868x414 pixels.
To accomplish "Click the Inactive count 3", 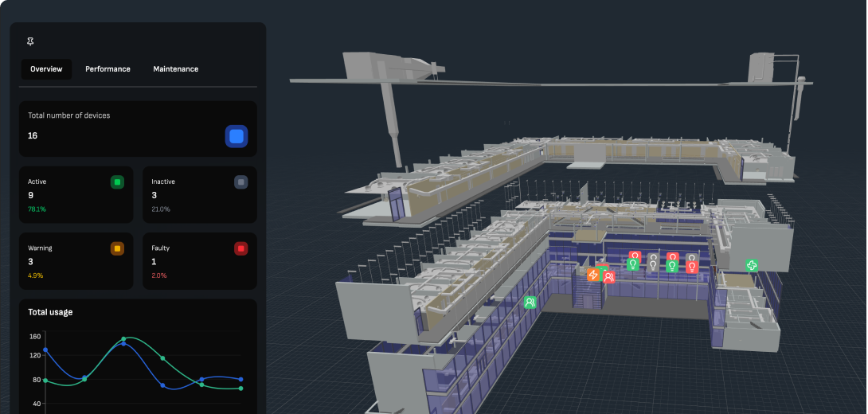I will click(154, 195).
